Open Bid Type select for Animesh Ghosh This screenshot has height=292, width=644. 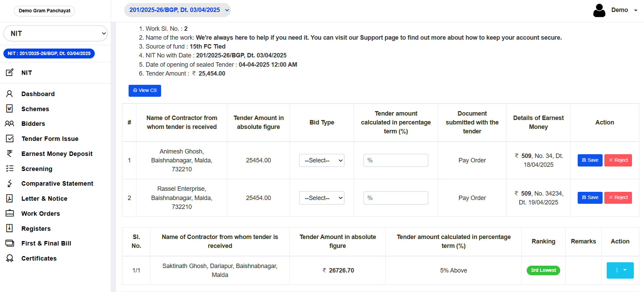tap(321, 160)
